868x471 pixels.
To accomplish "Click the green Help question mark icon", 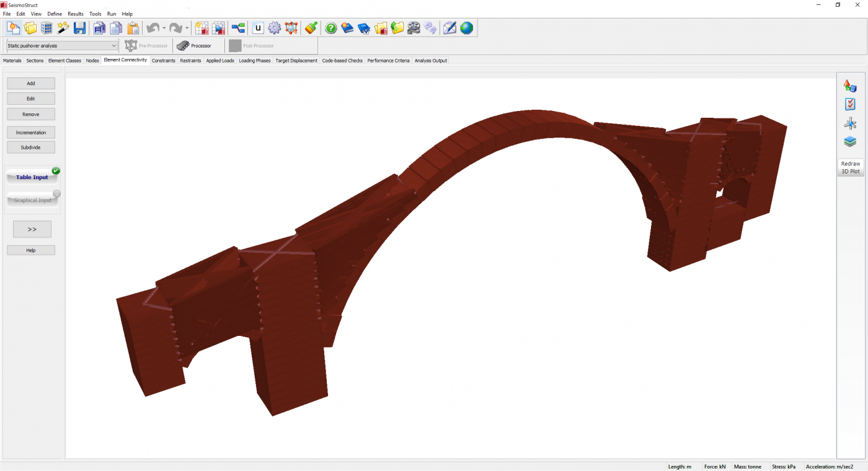I will click(331, 28).
